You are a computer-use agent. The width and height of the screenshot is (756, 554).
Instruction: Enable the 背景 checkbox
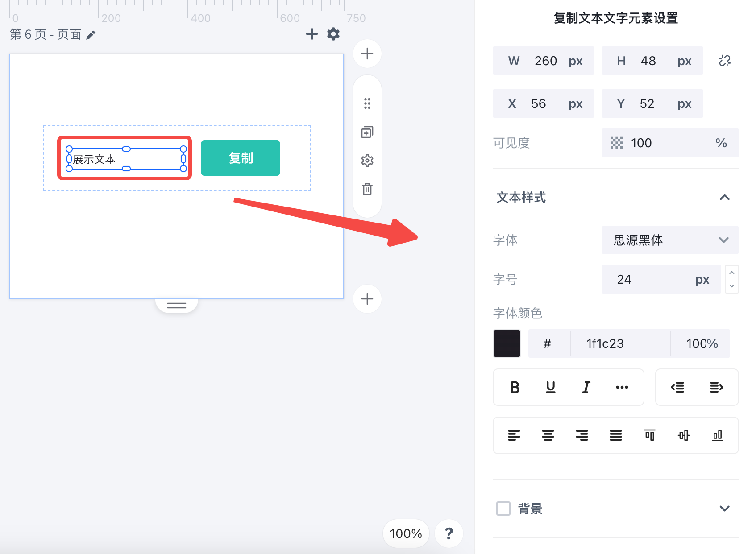pos(503,509)
